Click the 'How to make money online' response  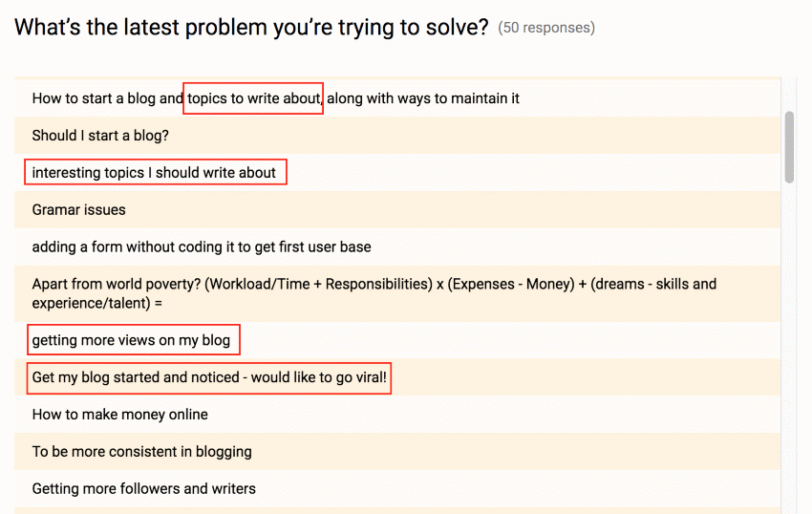click(397, 415)
